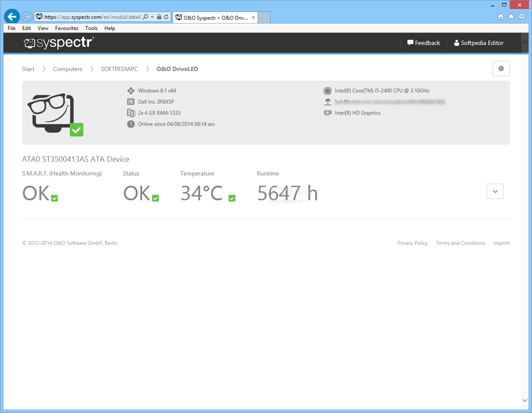Expand drive details with the down chevron
The width and height of the screenshot is (532, 413).
pos(495,191)
